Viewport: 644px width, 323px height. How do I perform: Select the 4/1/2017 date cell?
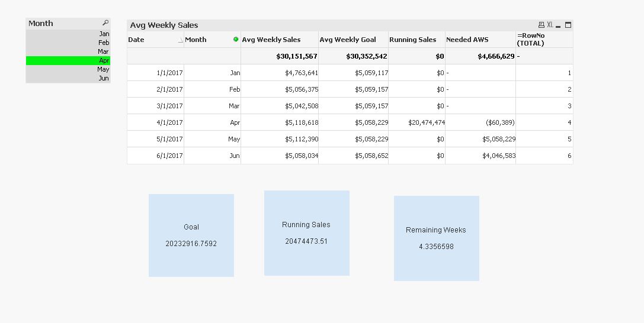click(x=156, y=122)
